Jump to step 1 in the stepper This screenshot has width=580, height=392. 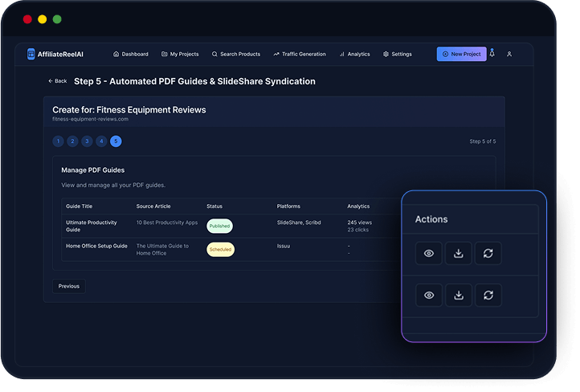pos(58,141)
